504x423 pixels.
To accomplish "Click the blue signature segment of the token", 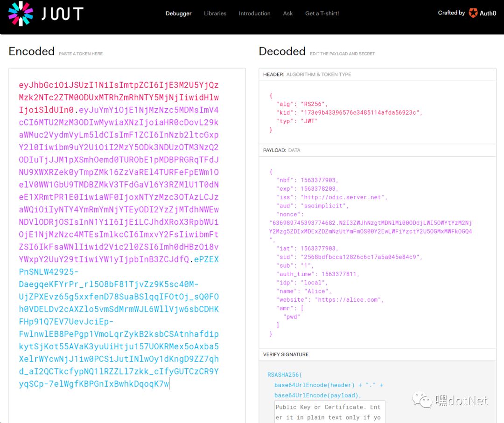I will click(x=119, y=321).
